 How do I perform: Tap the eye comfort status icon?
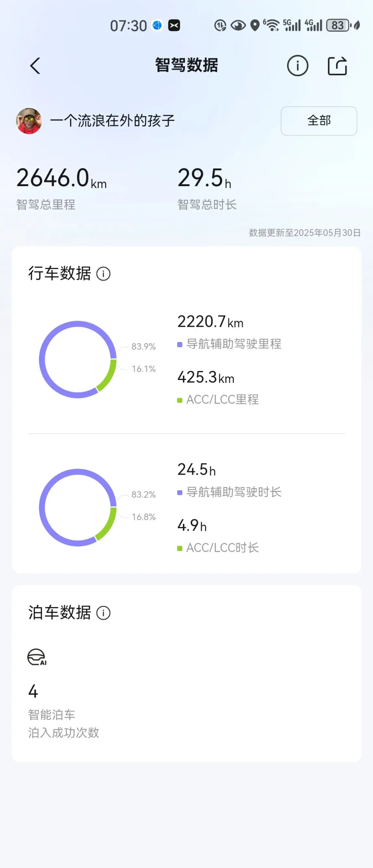coord(238,25)
